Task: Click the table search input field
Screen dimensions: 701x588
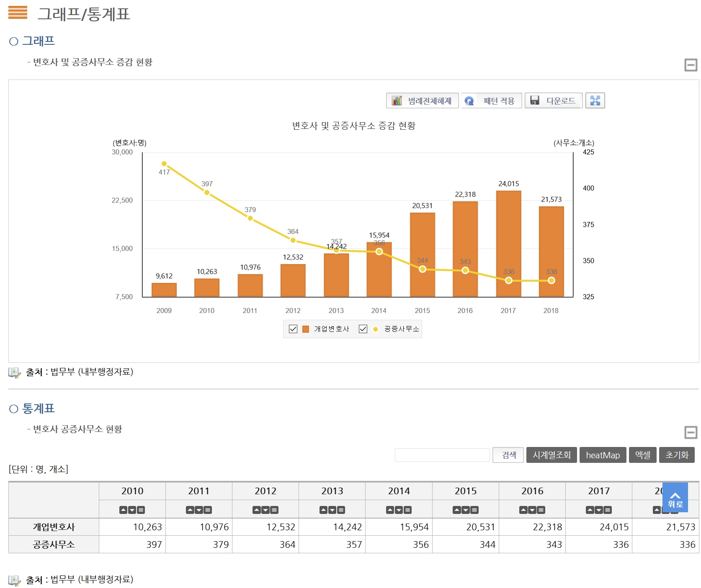Action: pos(442,455)
